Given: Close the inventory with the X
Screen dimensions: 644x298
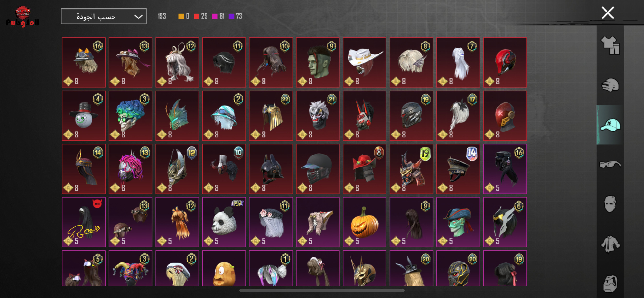Looking at the screenshot, I should [x=608, y=13].
